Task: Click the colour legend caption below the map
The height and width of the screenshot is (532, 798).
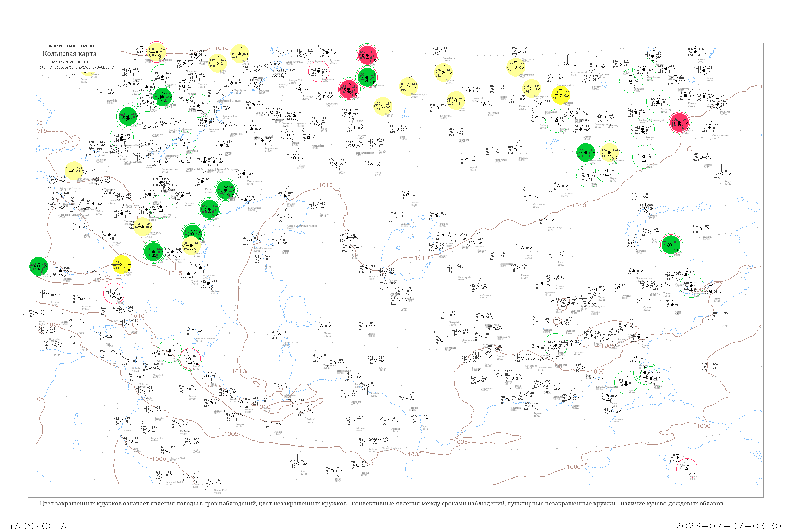Action: pyautogui.click(x=382, y=504)
